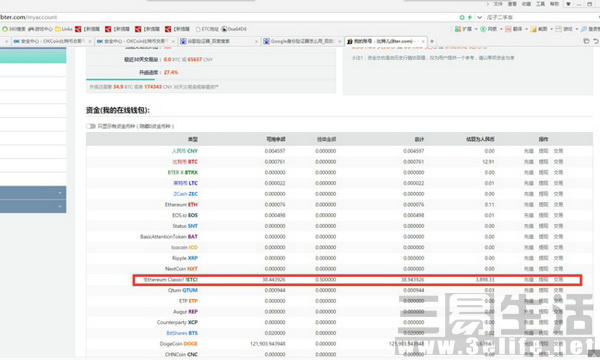600x360 pixels.
Task: Open the ETC地址 bookmark
Action: [207, 29]
